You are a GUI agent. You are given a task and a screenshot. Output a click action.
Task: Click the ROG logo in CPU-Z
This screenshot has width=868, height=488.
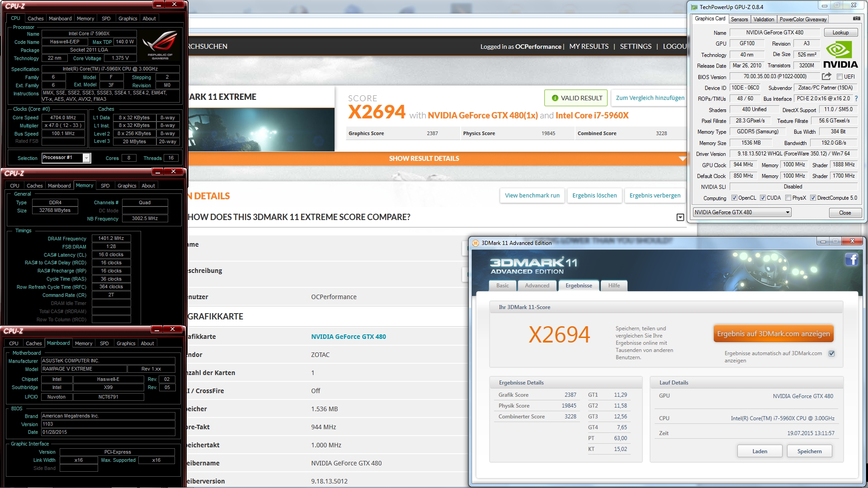point(160,45)
